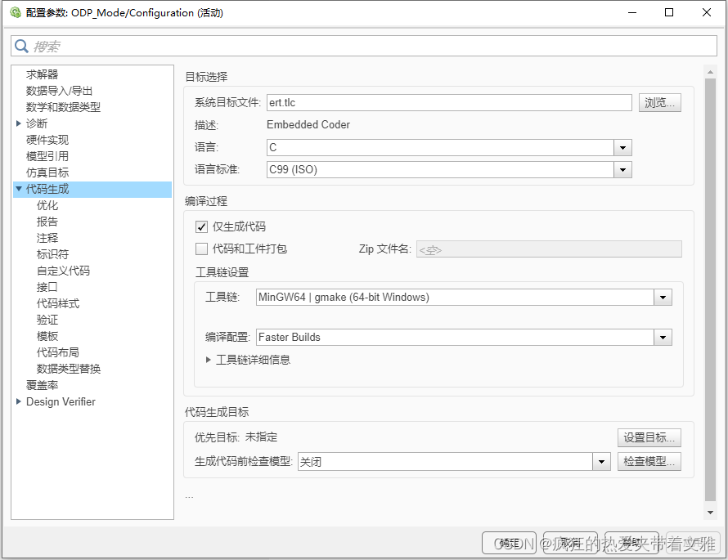Screen dimensions: 728x560
Task: Click the 设置目标... button
Action: [x=649, y=437]
